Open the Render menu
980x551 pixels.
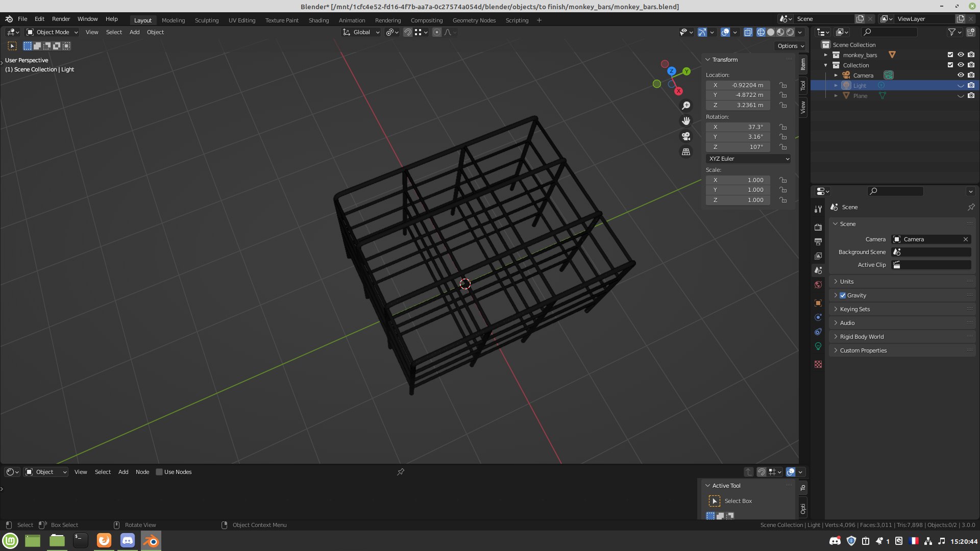pyautogui.click(x=61, y=19)
